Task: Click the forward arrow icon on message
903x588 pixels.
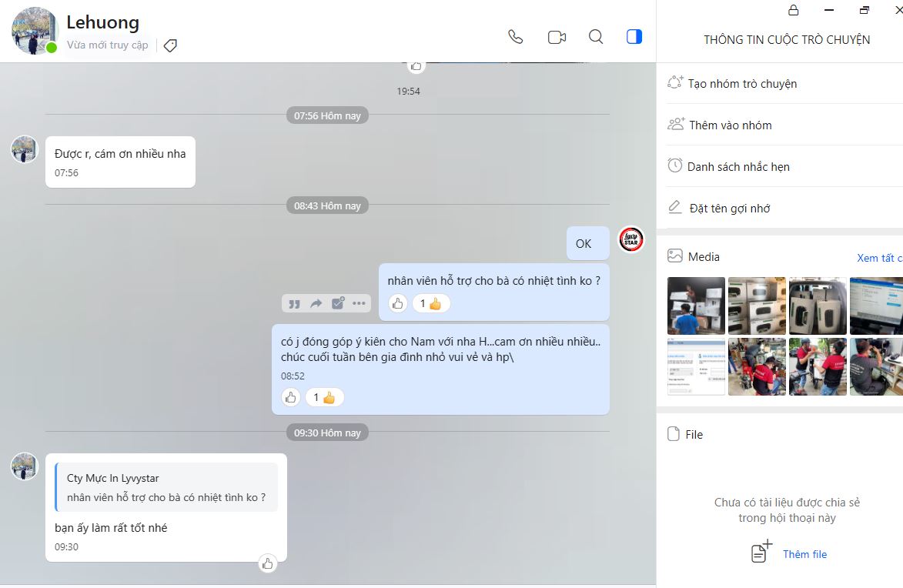Action: [x=316, y=303]
